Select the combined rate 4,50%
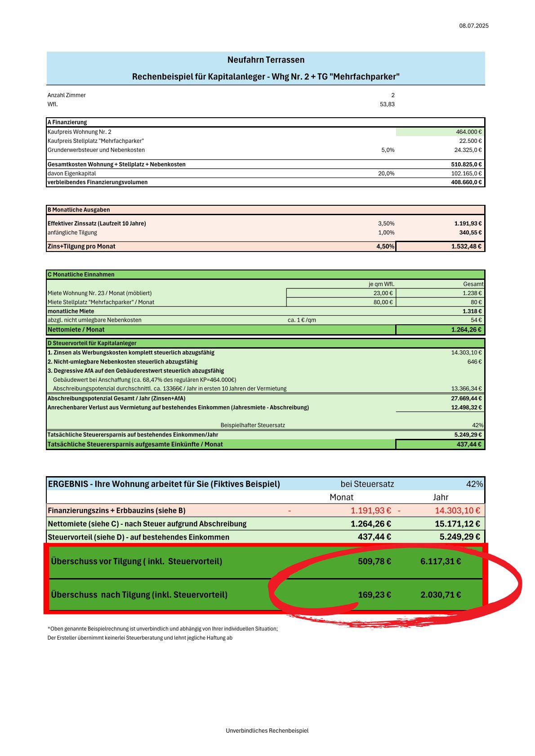This screenshot has width=535, height=756. [385, 246]
